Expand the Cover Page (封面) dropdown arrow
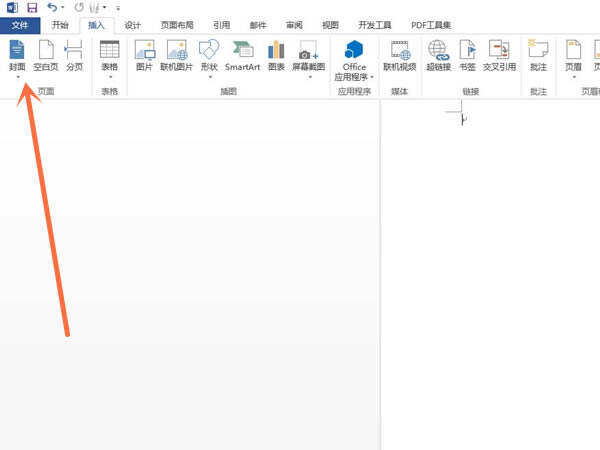This screenshot has width=600, height=450. (x=18, y=77)
